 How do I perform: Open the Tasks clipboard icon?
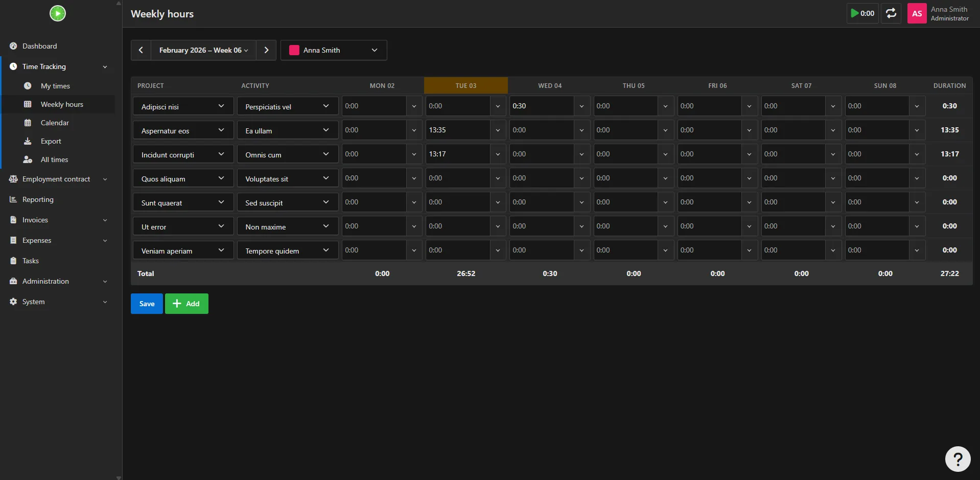pyautogui.click(x=13, y=261)
